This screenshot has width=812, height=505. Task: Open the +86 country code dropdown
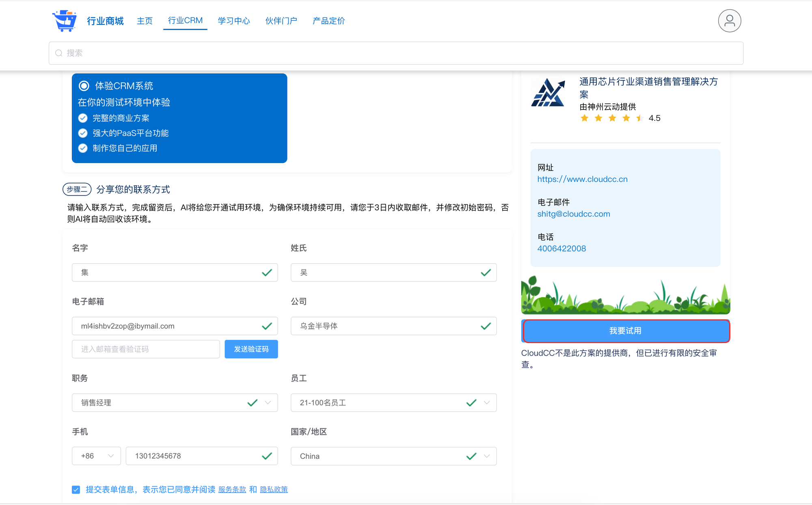pos(97,456)
